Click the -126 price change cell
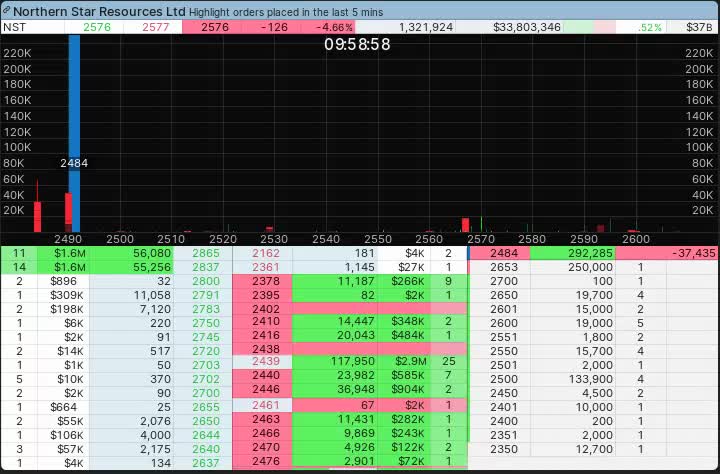Viewport: 720px width, 474px height. (273, 27)
